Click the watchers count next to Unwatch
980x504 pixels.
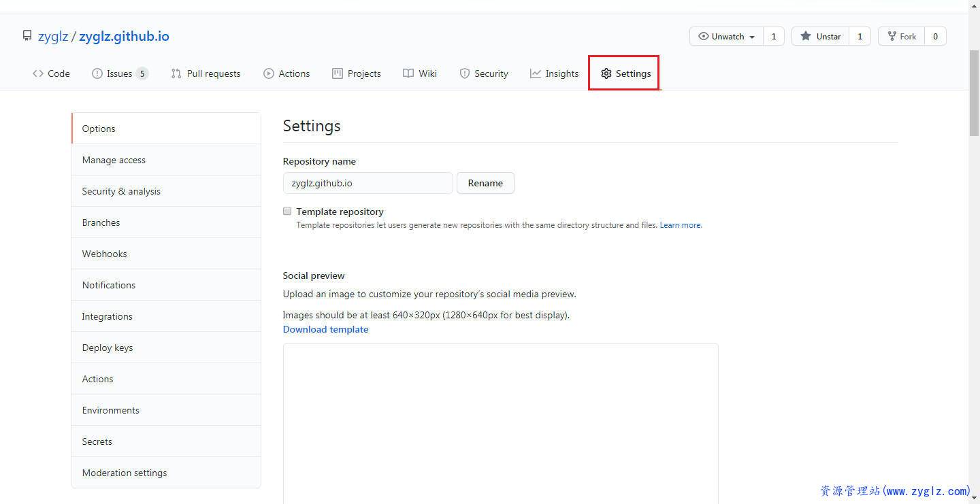(x=773, y=36)
